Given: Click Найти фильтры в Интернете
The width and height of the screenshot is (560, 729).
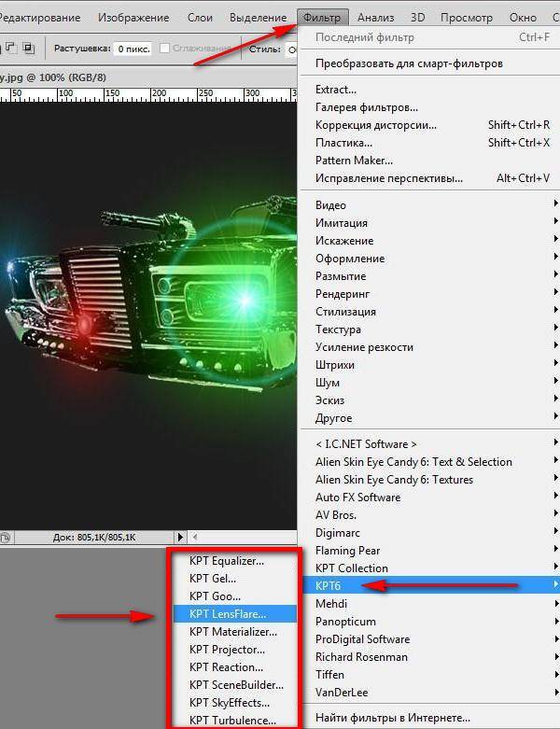Looking at the screenshot, I should point(392,718).
